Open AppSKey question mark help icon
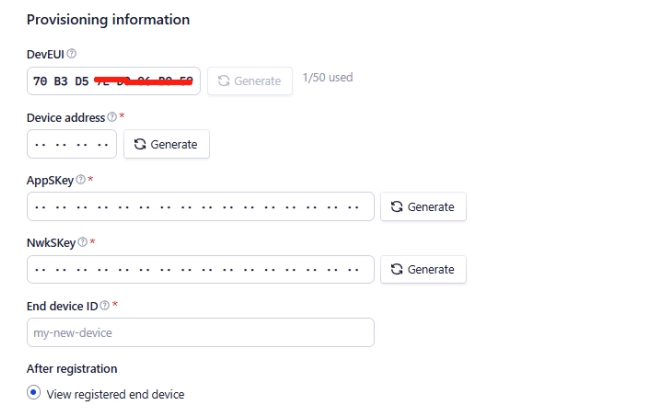Image resolution: width=668 pixels, height=409 pixels. click(81, 179)
